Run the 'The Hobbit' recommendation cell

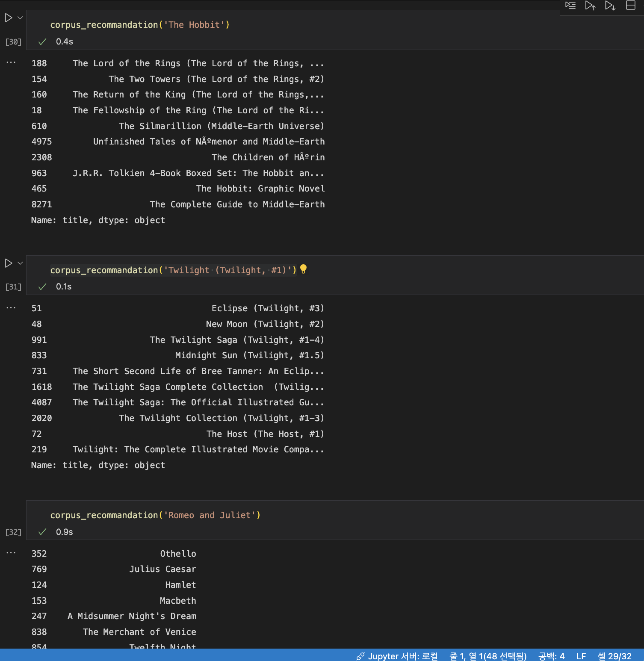8,18
